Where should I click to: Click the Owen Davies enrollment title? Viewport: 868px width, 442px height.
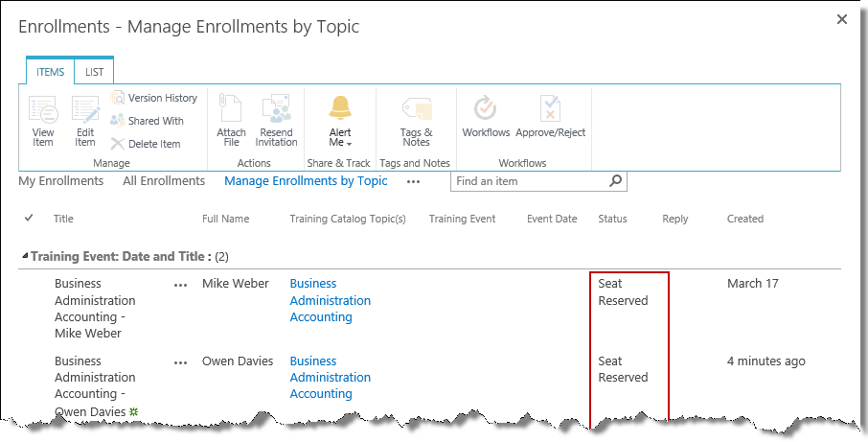pyautogui.click(x=95, y=386)
